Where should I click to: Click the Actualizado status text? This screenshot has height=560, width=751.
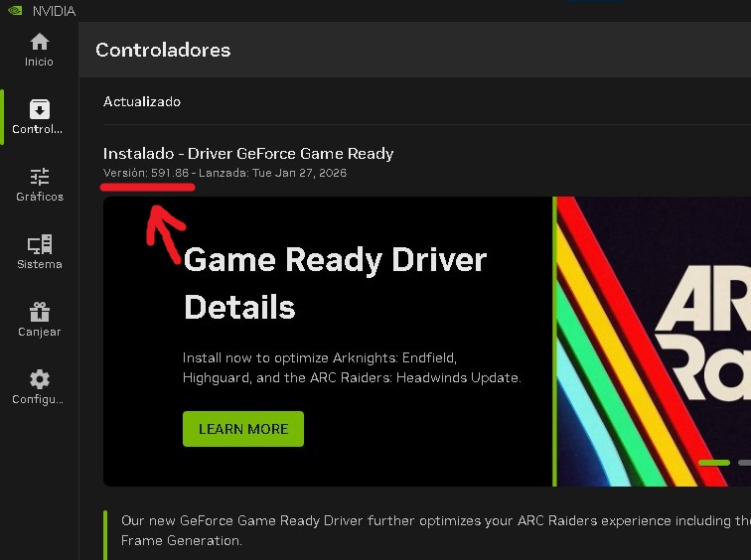click(142, 101)
